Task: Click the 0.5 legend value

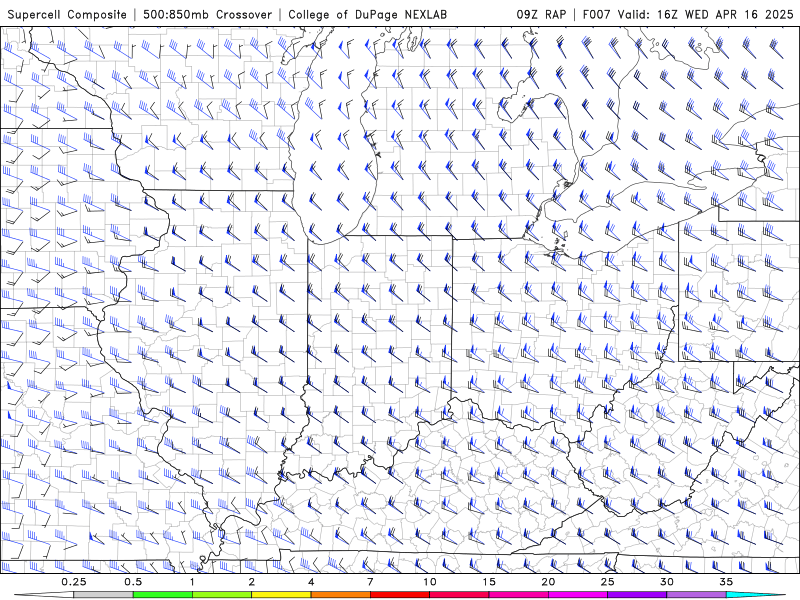Action: click(x=133, y=582)
